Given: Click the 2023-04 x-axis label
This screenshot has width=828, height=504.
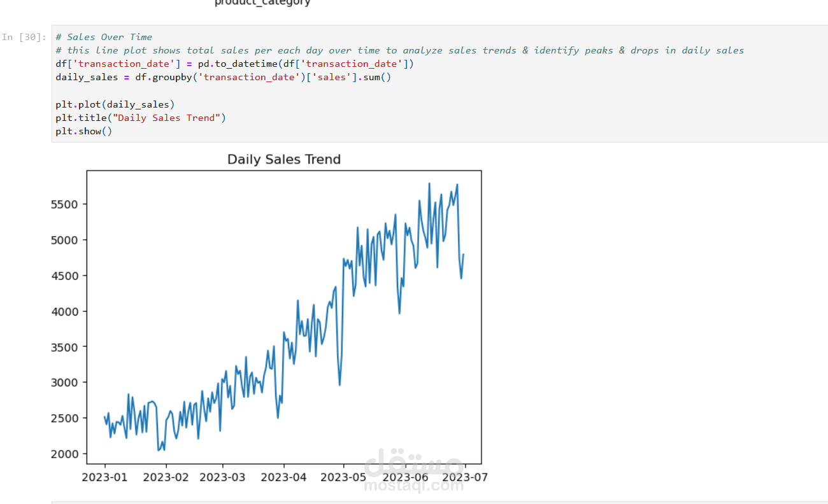Looking at the screenshot, I should [x=283, y=476].
